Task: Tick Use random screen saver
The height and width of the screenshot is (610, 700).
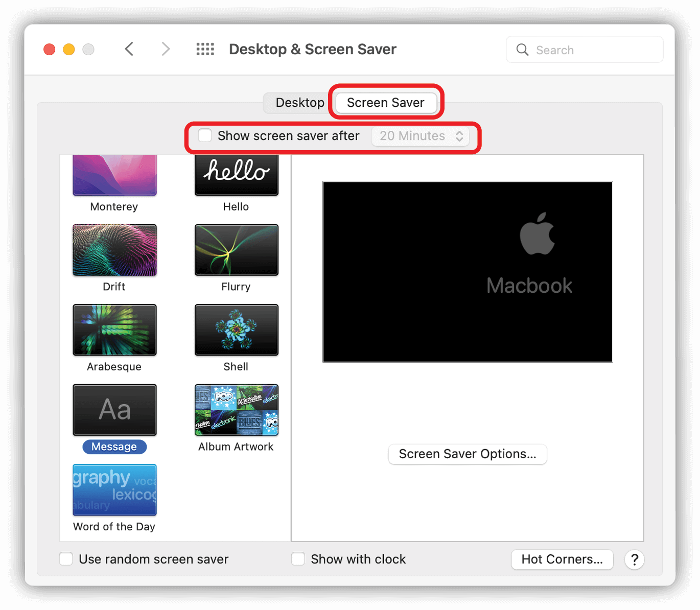Action: tap(66, 558)
